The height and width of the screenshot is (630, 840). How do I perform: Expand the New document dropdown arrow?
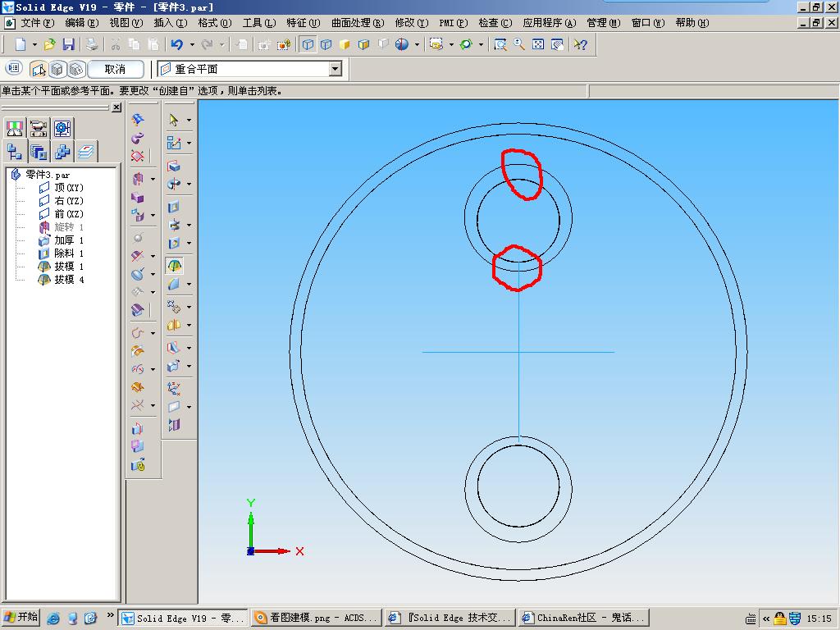[34, 44]
